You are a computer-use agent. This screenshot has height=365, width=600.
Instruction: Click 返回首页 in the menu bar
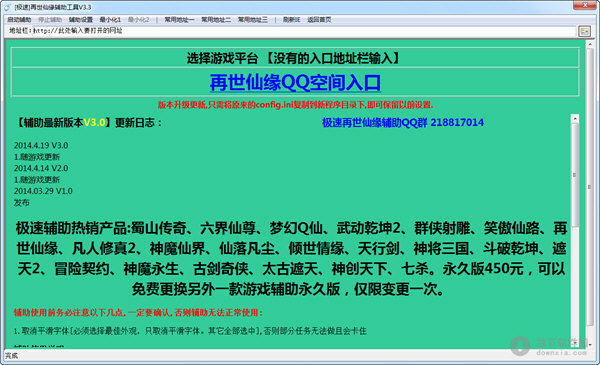pyautogui.click(x=319, y=20)
